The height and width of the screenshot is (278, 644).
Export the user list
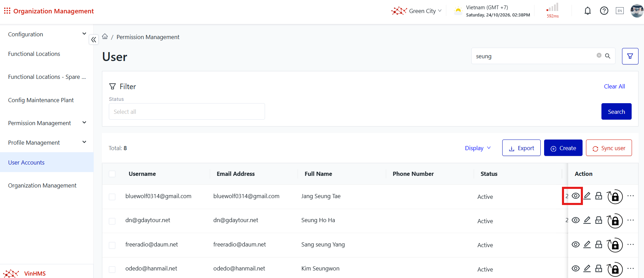pyautogui.click(x=521, y=148)
